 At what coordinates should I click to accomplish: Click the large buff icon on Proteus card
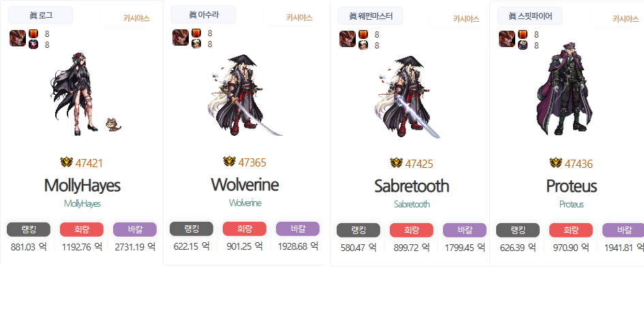coord(507,39)
